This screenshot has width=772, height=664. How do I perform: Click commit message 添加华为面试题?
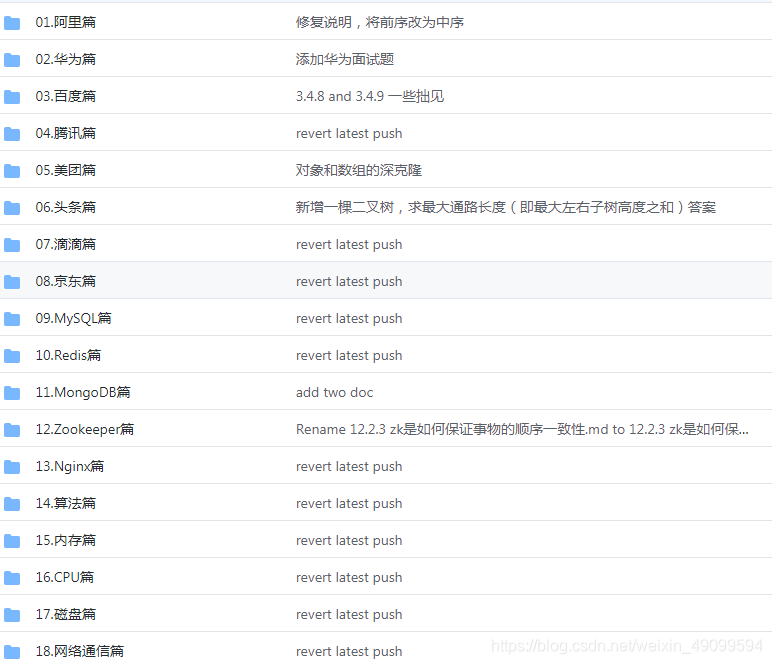pos(345,59)
